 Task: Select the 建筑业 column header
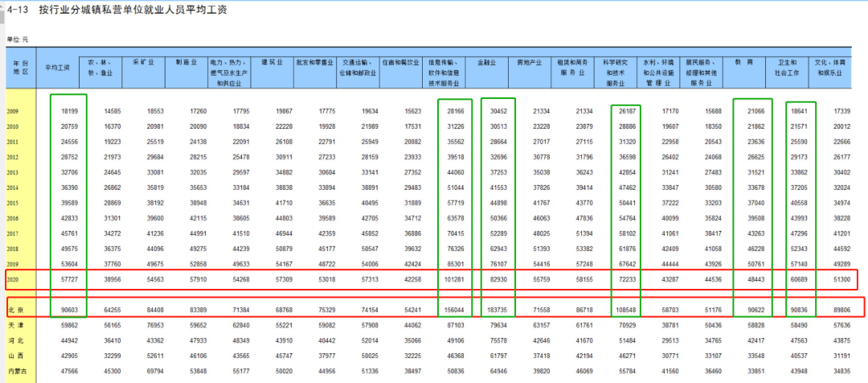pyautogui.click(x=272, y=64)
